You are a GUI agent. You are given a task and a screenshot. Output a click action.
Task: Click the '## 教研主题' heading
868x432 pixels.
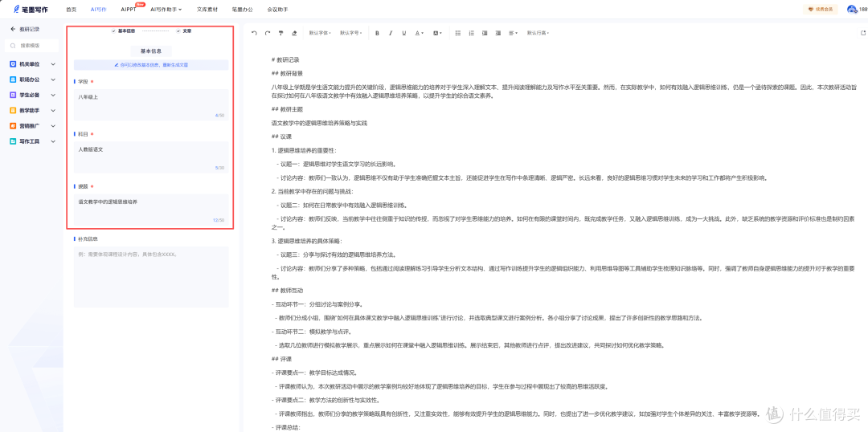(x=287, y=109)
